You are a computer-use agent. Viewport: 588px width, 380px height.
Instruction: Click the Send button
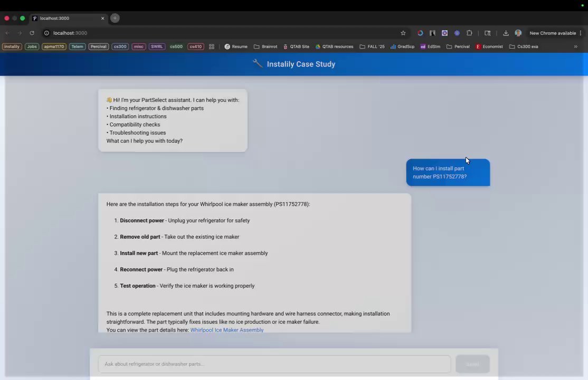[472, 364]
